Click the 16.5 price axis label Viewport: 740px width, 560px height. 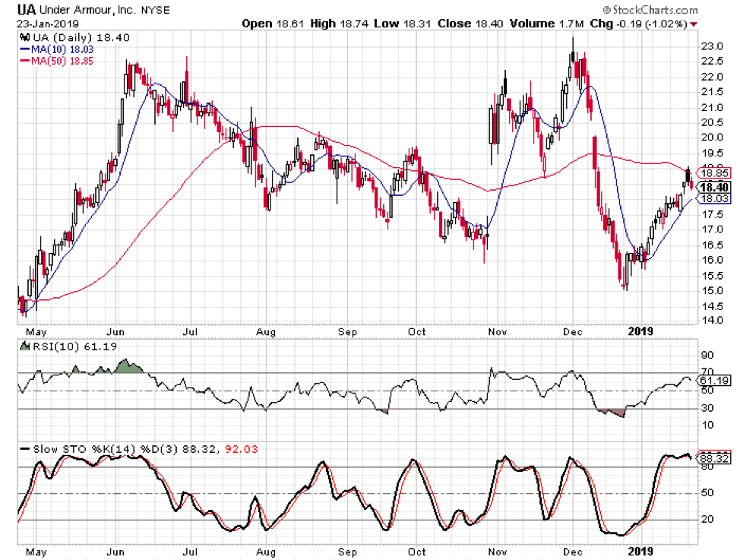[x=712, y=245]
